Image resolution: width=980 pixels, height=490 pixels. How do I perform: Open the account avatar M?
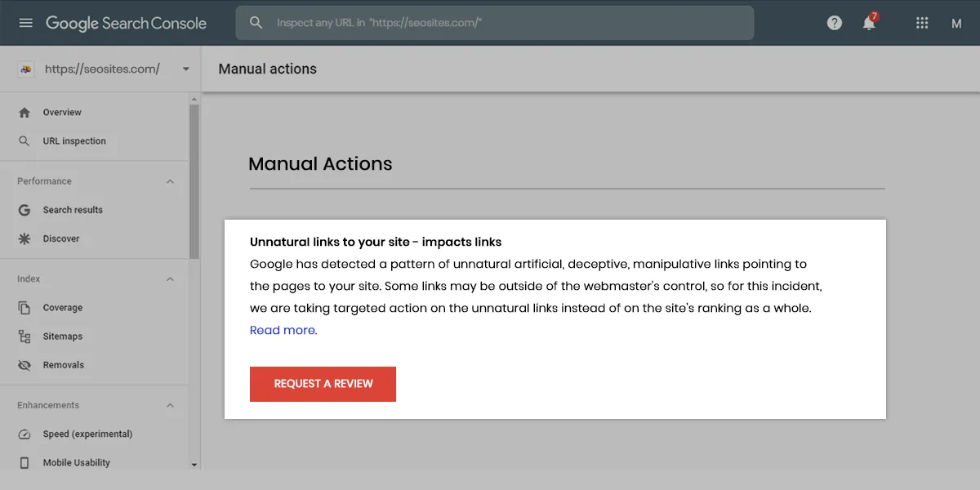tap(956, 24)
